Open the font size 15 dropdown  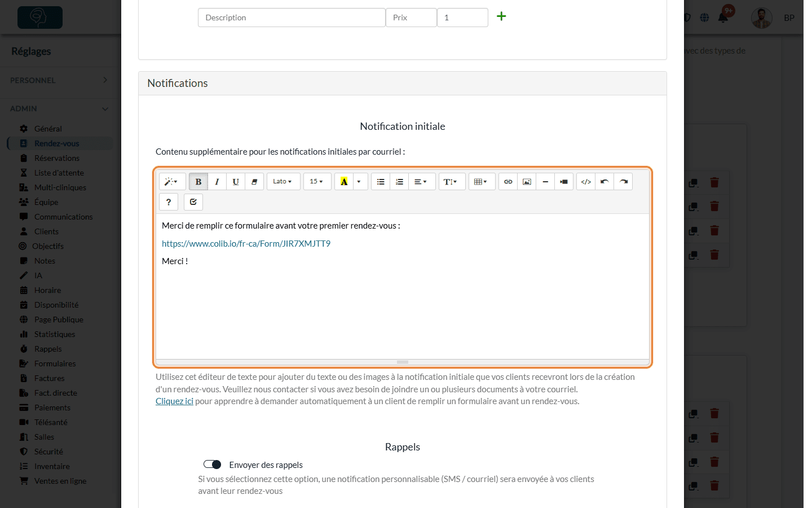click(317, 182)
